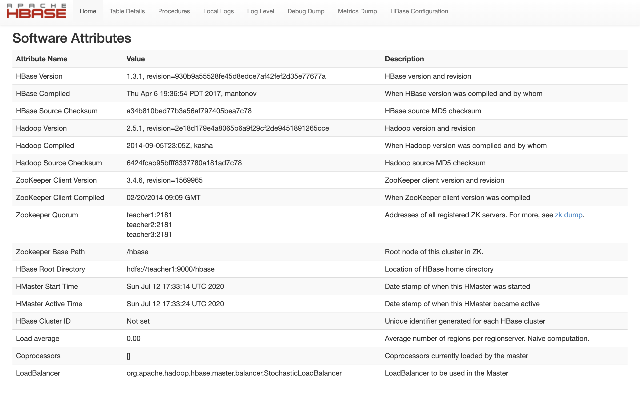The width and height of the screenshot is (640, 400).
Task: Select the 0.00 load average value
Action: pyautogui.click(x=133, y=338)
